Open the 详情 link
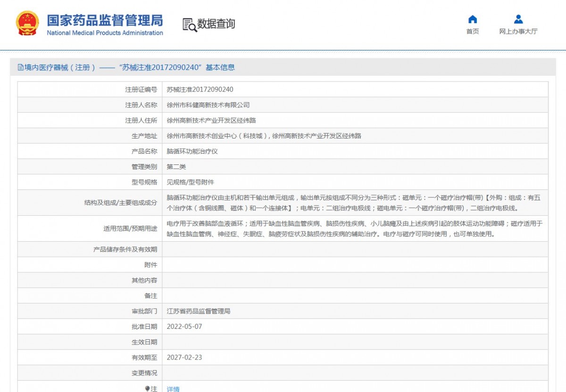 coord(173,389)
